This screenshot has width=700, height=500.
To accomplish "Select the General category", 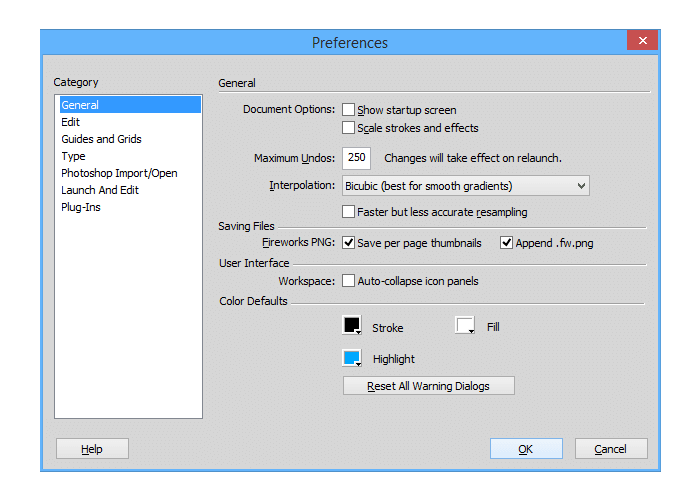I will click(80, 105).
